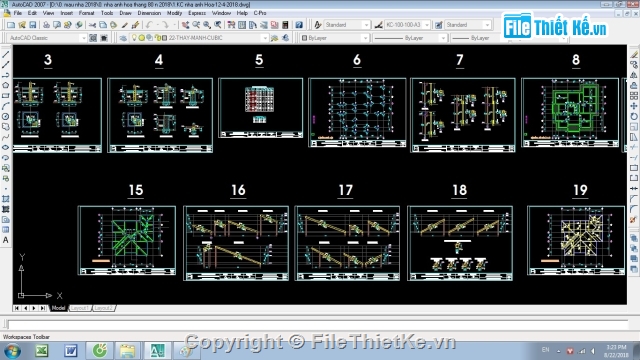Open the Dimension menu

click(x=149, y=13)
